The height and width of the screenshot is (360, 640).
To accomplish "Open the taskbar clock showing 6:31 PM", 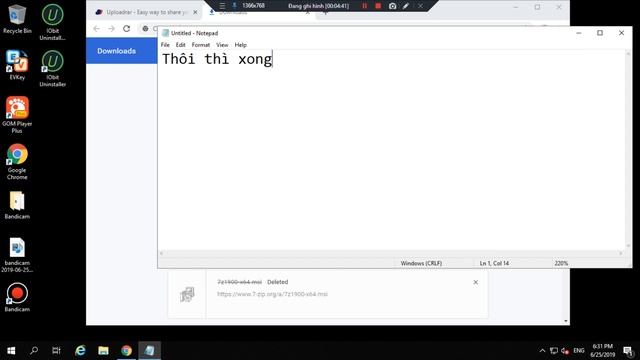I will click(x=602, y=351).
